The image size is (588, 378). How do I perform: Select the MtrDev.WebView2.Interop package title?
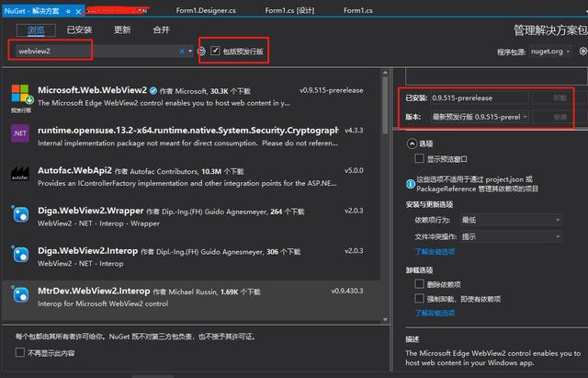click(94, 291)
